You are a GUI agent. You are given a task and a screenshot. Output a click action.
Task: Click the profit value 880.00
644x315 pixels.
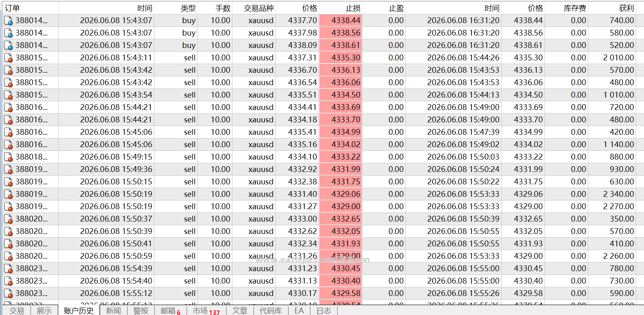pos(622,157)
